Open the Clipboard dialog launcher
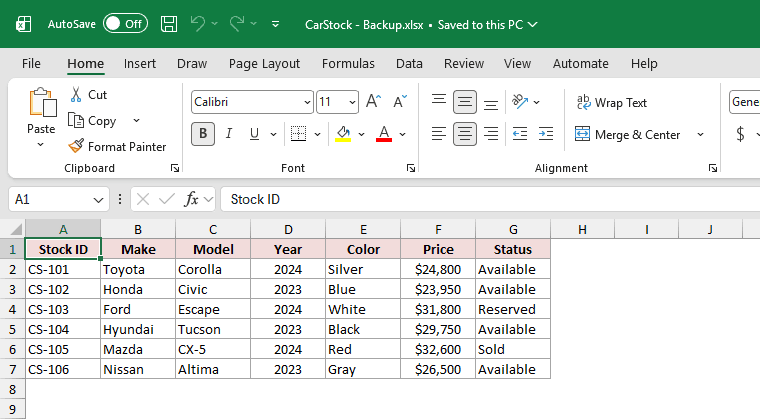This screenshot has width=760, height=419. [174, 168]
